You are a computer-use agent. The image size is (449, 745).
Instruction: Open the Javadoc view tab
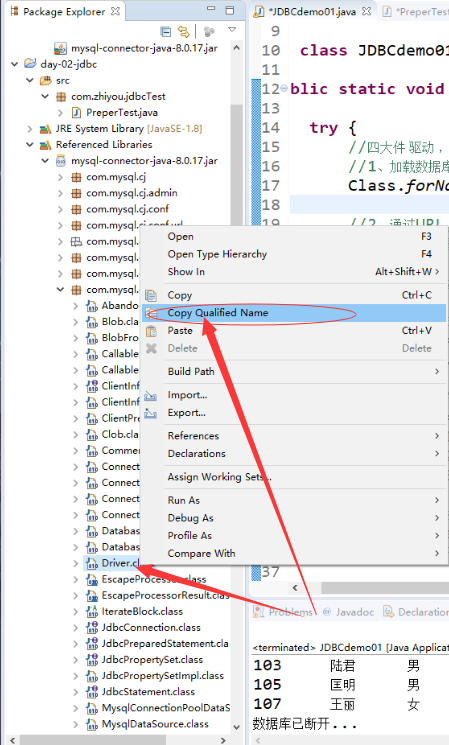(349, 612)
